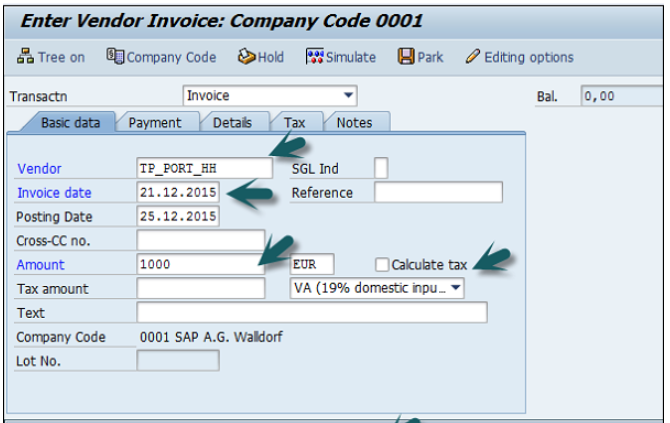This screenshot has height=423, width=670.
Task: Click the Simulate toolbar icon
Action: (x=314, y=57)
